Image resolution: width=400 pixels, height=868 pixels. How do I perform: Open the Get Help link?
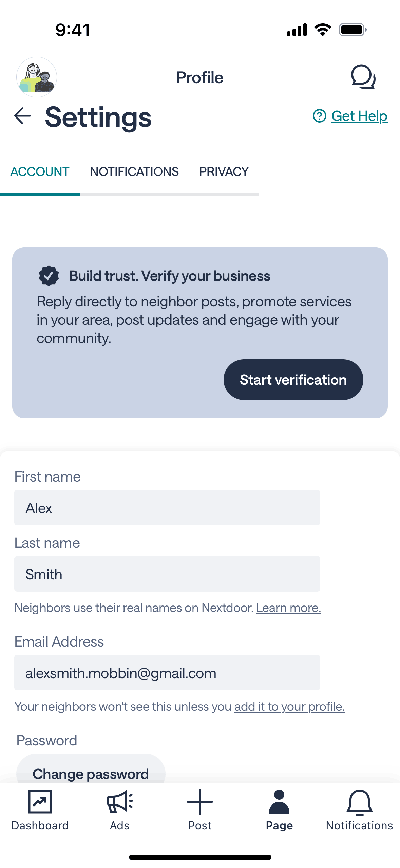point(359,116)
